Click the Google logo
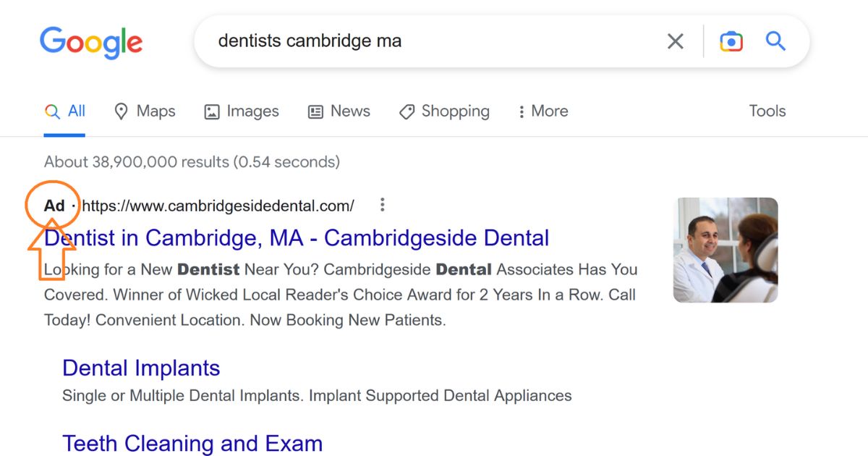868x456 pixels. click(91, 42)
